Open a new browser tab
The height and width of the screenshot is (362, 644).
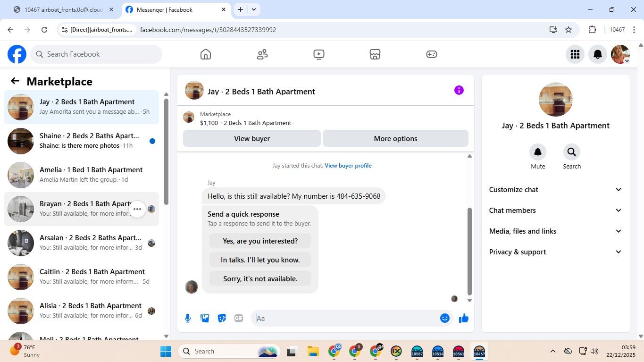[241, 9]
